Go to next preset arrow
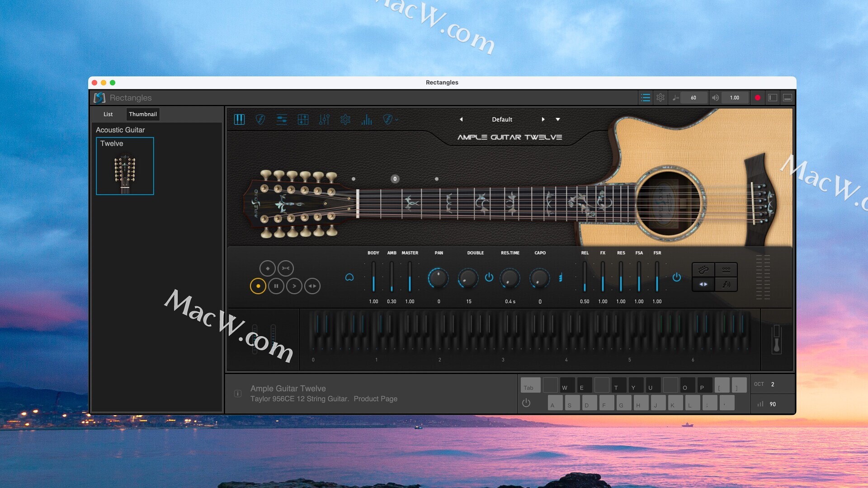 point(543,119)
